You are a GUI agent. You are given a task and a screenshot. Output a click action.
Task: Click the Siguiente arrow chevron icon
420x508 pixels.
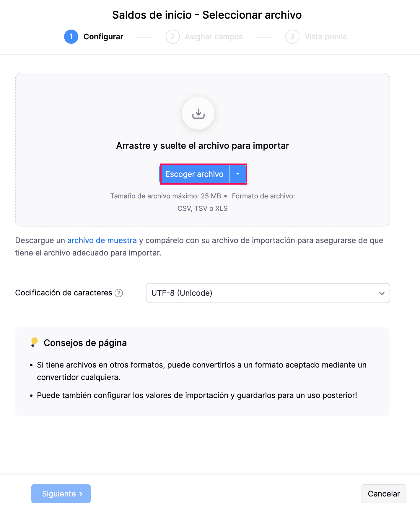click(x=81, y=494)
